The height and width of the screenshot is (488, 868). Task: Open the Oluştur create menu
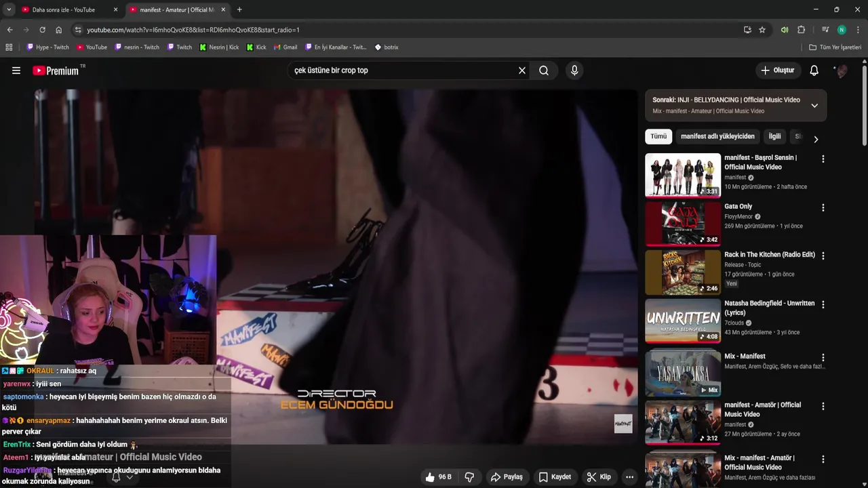(778, 70)
